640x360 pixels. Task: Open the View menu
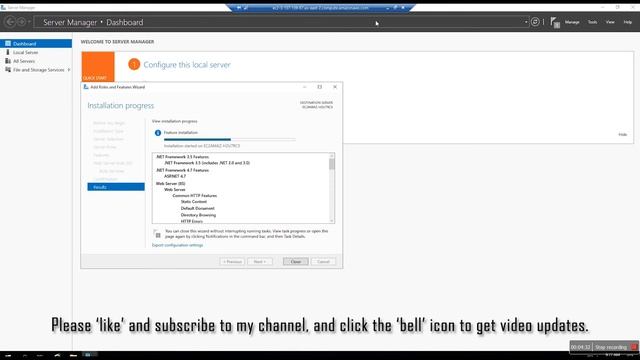tap(610, 22)
